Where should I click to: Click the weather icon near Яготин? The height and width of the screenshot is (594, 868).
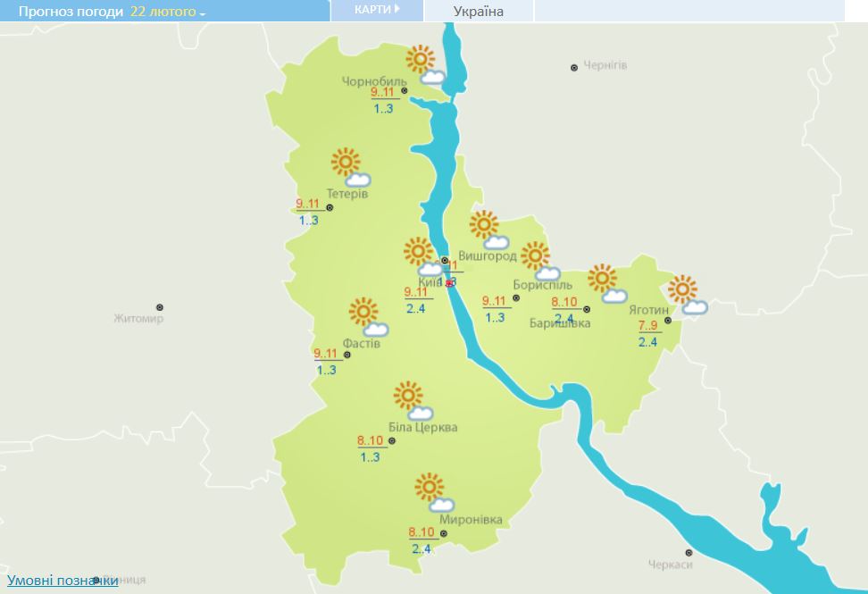pos(688,295)
